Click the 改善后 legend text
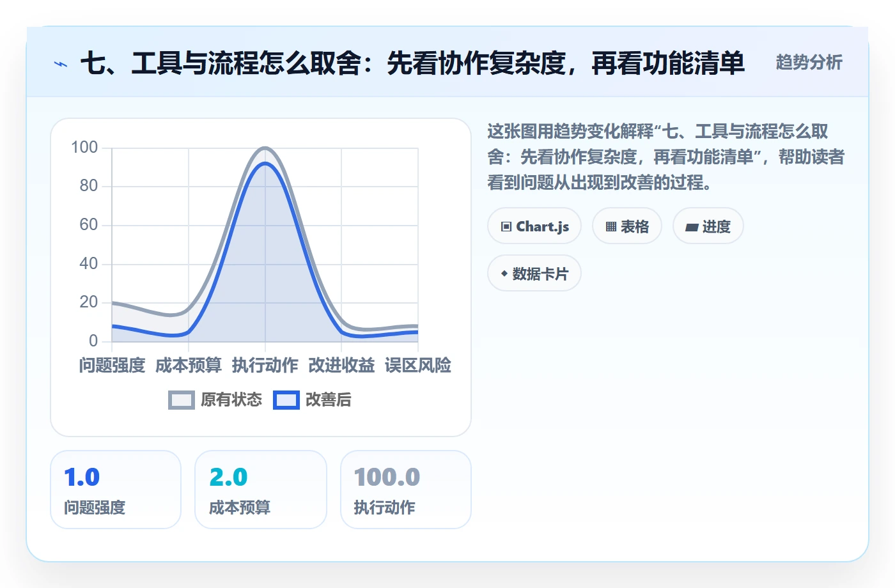Image resolution: width=895 pixels, height=588 pixels. (x=329, y=400)
